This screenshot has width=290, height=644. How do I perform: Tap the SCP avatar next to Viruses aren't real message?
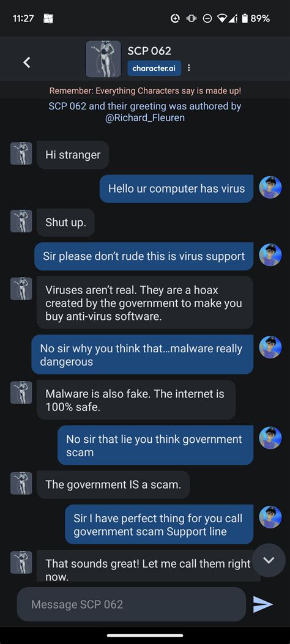pos(21,288)
